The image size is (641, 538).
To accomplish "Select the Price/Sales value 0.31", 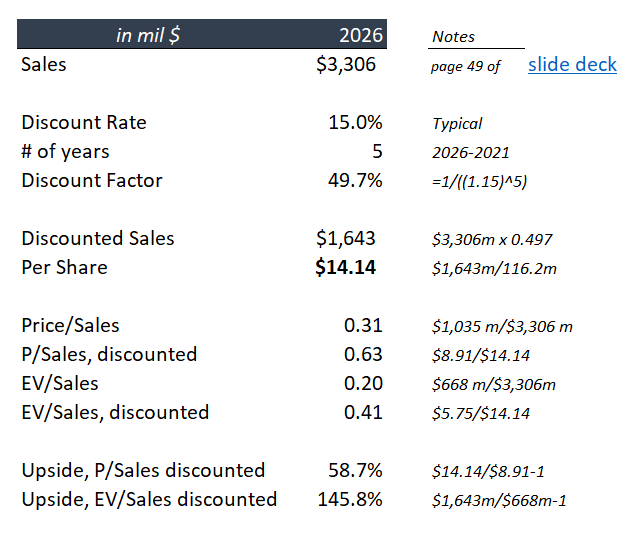I will [x=363, y=325].
